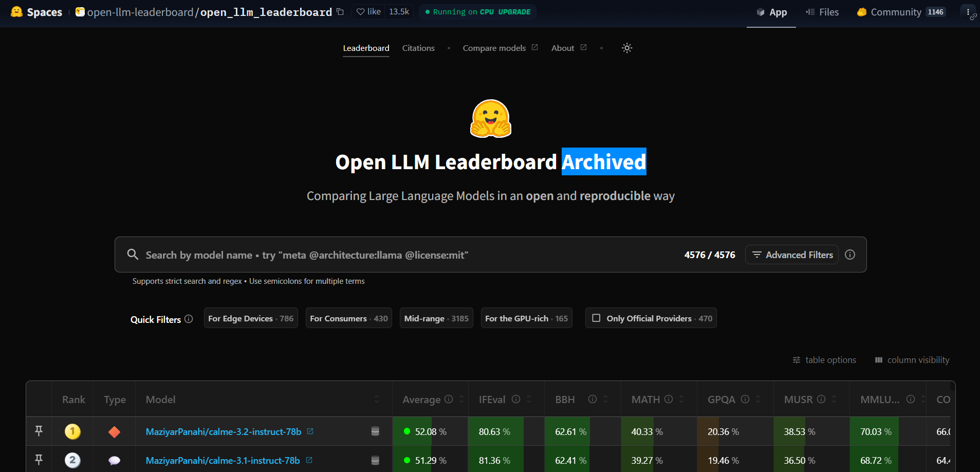Click the Average column info icon
Viewport: 980px width, 472px height.
449,399
